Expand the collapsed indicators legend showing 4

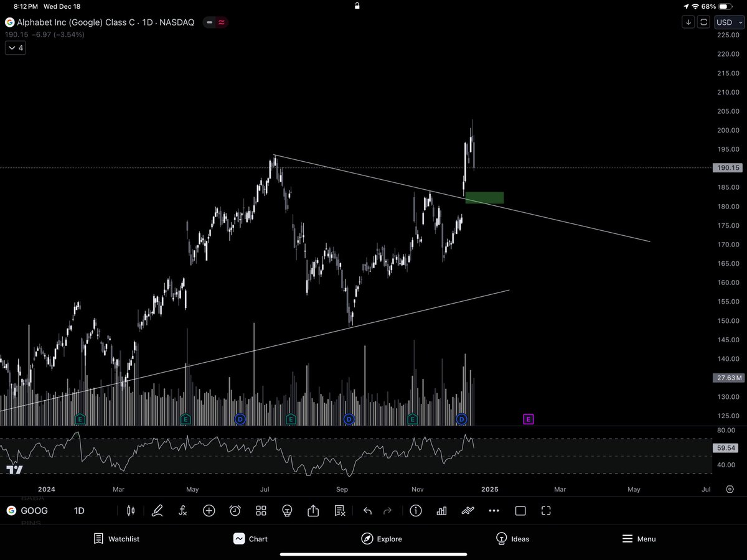15,48
